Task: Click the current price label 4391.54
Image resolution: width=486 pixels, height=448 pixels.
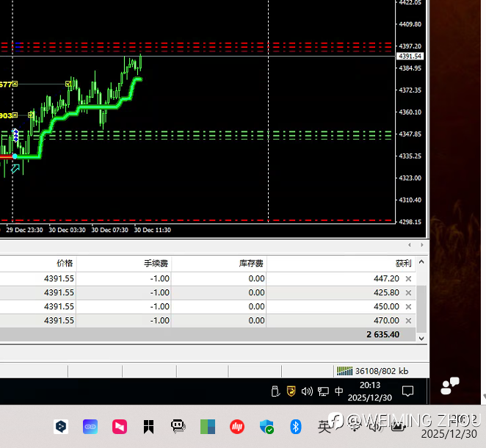Action: (x=410, y=57)
